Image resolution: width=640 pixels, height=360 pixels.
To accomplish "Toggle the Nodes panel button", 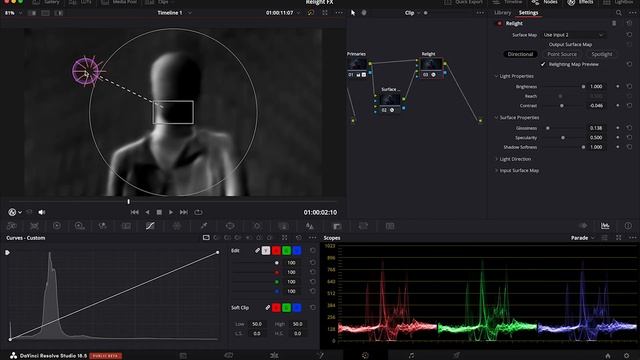I will pos(545,2).
